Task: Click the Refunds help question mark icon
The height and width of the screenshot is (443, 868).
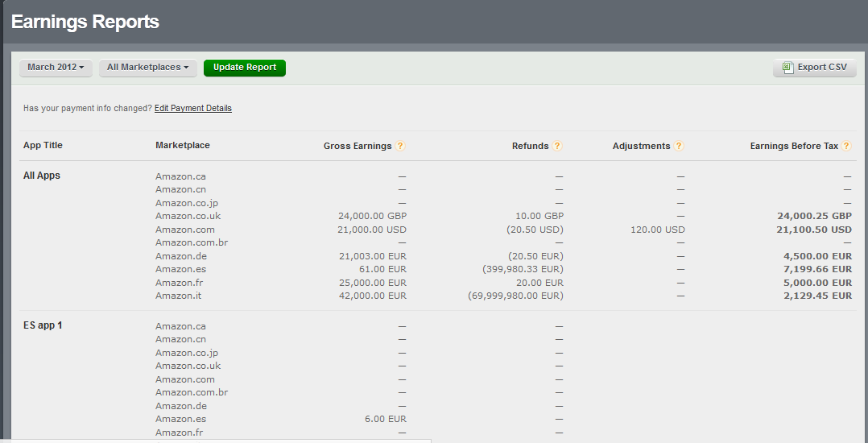Action: (x=557, y=146)
